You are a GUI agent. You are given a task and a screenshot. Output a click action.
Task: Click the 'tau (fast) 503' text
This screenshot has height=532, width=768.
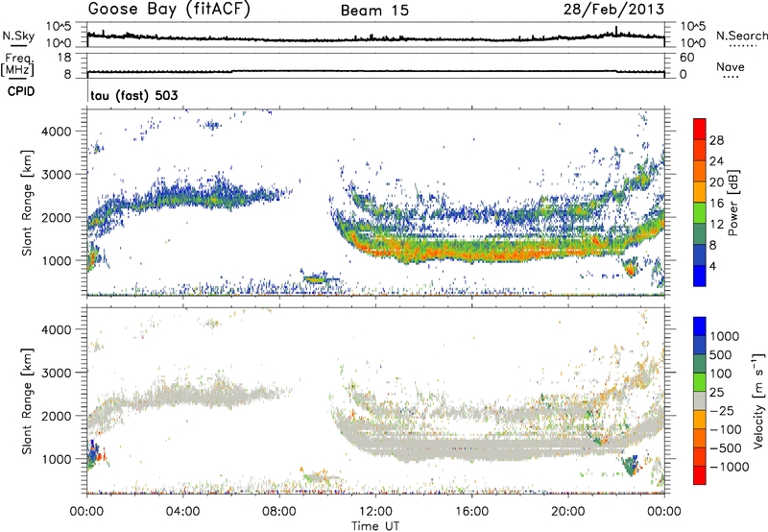[134, 95]
